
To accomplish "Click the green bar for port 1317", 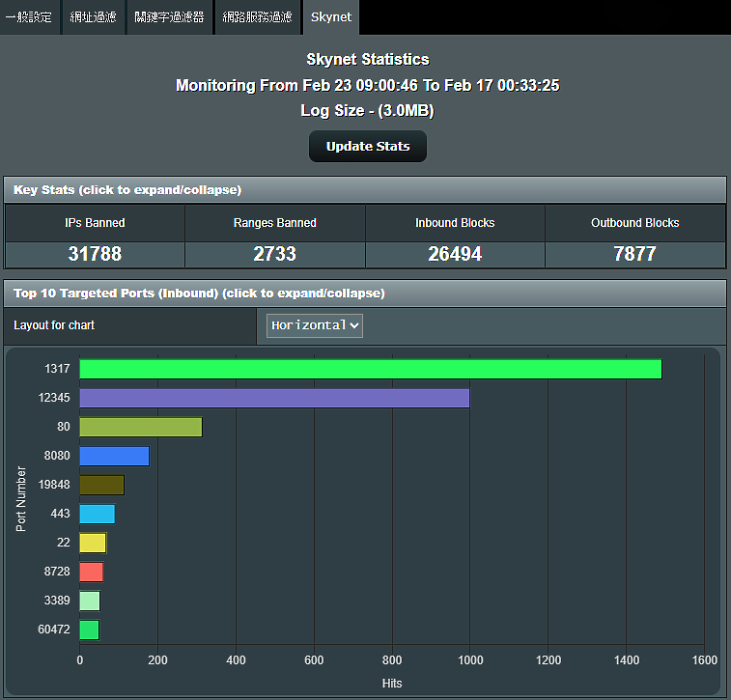I will (x=371, y=369).
